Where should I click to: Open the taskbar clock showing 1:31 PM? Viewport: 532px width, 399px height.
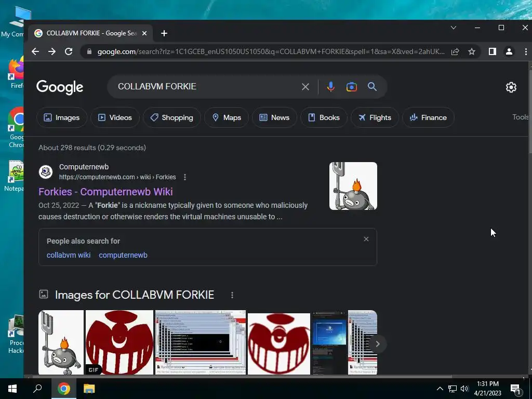click(487, 389)
